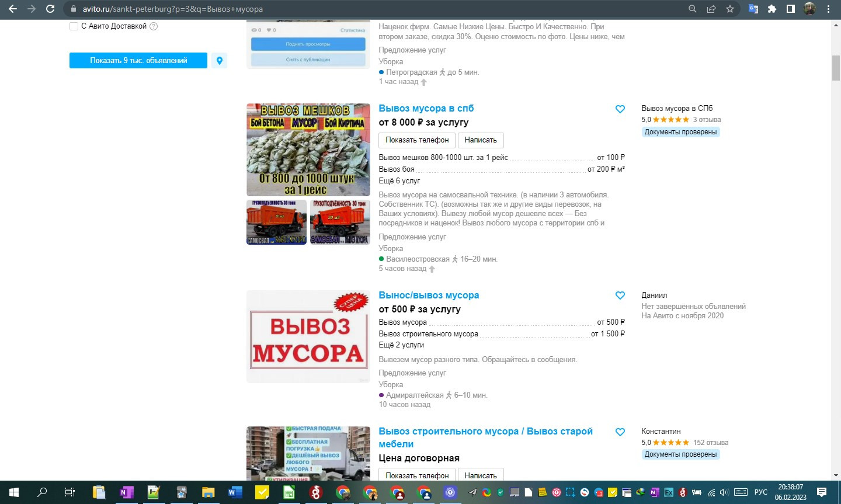
Task: Add "Вынос/вывоз мусора" to favorites
Action: click(x=620, y=296)
